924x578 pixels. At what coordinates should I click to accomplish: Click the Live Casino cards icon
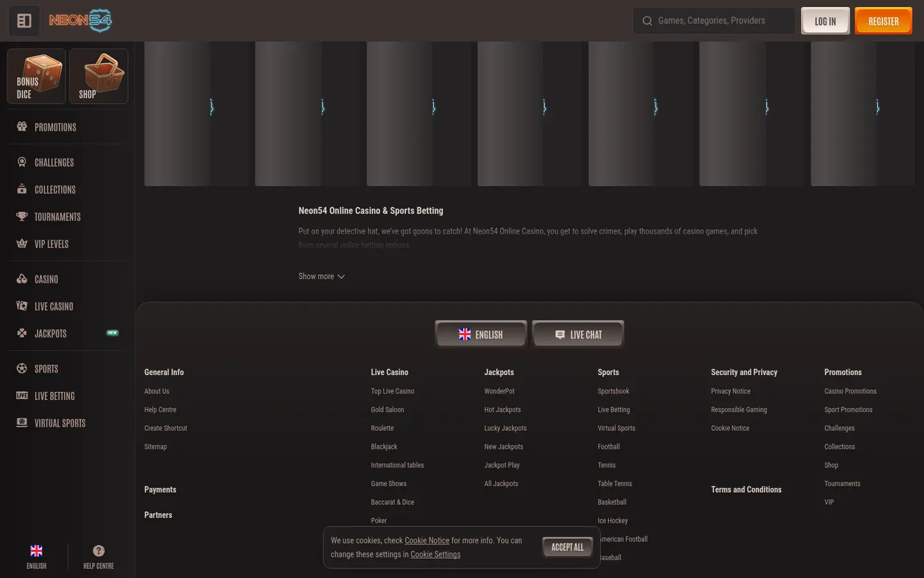(x=22, y=306)
